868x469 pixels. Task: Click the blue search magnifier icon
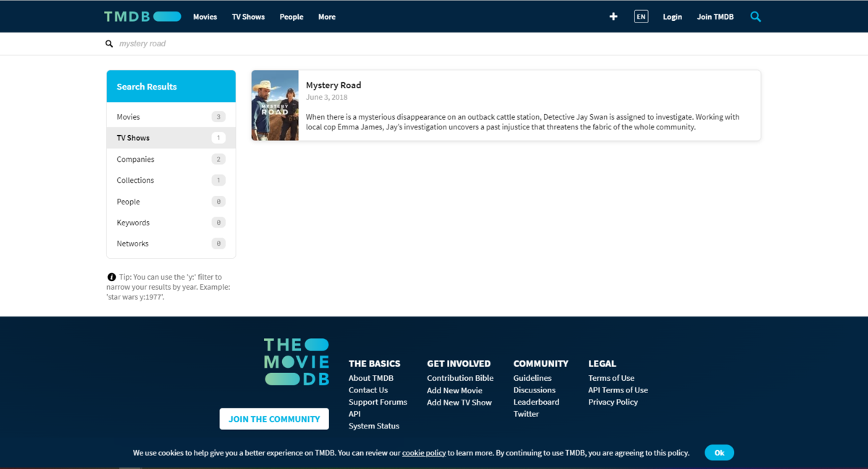pyautogui.click(x=755, y=17)
